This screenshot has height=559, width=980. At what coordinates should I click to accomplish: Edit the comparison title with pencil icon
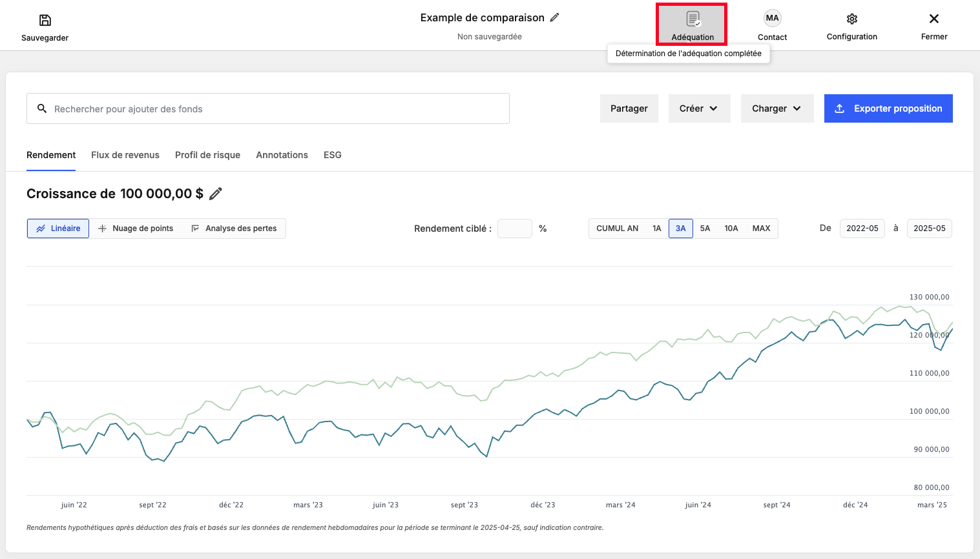tap(555, 17)
